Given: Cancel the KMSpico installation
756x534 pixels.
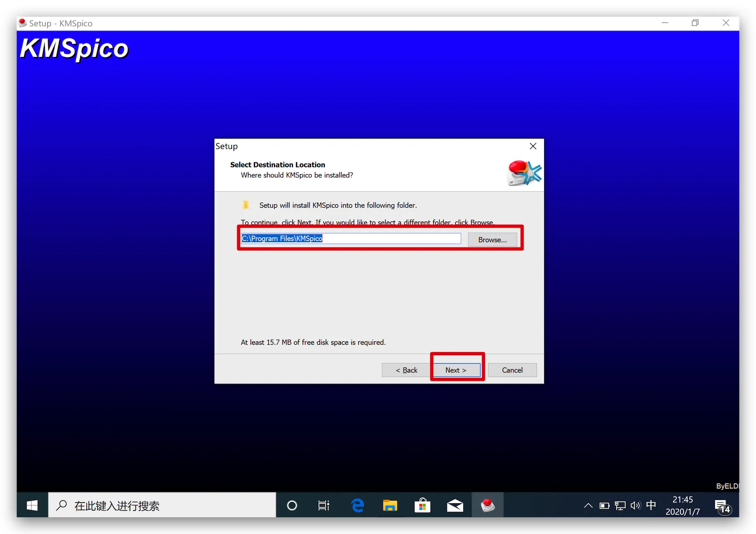Looking at the screenshot, I should click(x=512, y=370).
